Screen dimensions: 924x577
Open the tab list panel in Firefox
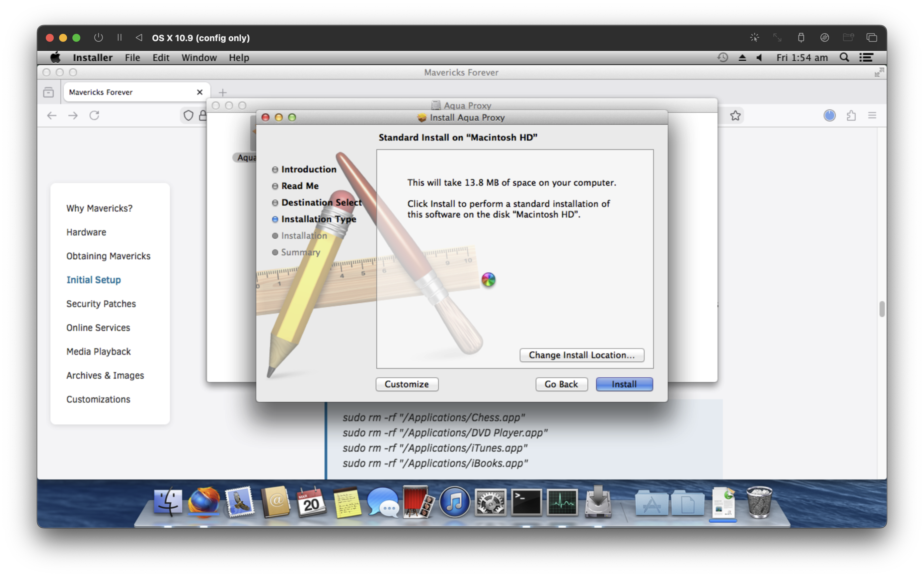[x=48, y=92]
